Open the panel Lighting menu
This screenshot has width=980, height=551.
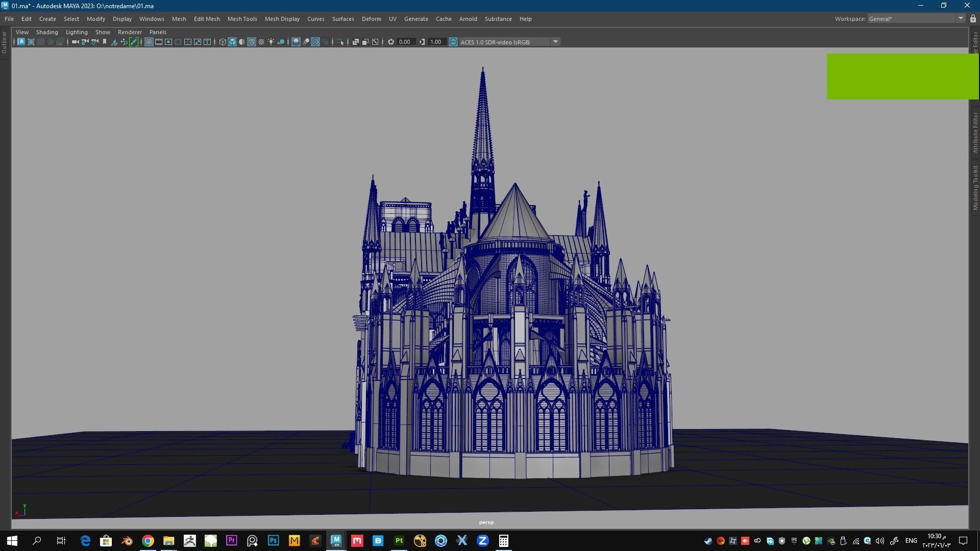click(77, 32)
